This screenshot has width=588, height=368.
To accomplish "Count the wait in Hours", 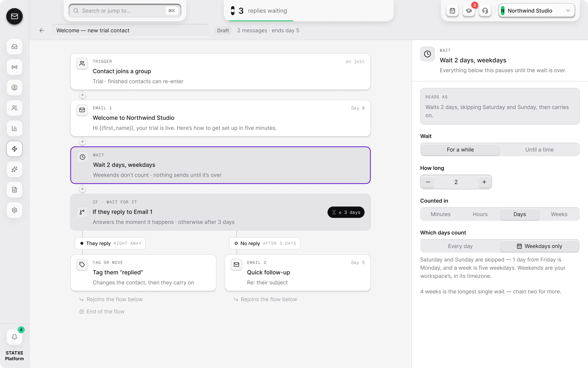I will pyautogui.click(x=480, y=214).
